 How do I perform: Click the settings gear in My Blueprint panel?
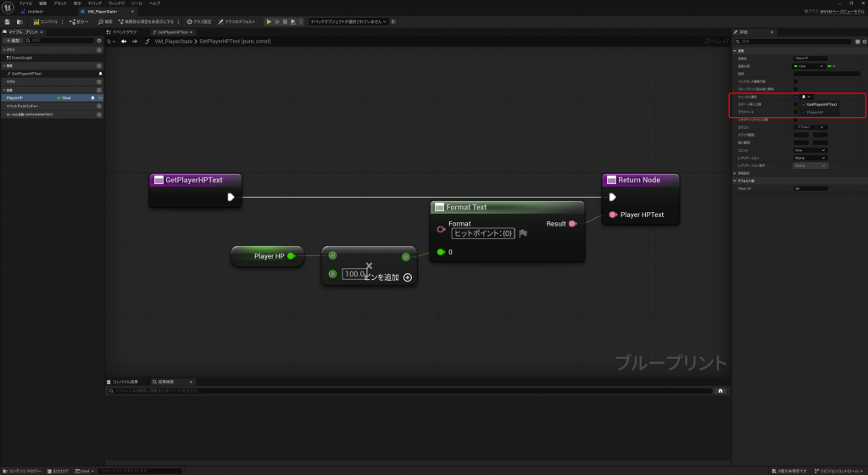(x=98, y=40)
